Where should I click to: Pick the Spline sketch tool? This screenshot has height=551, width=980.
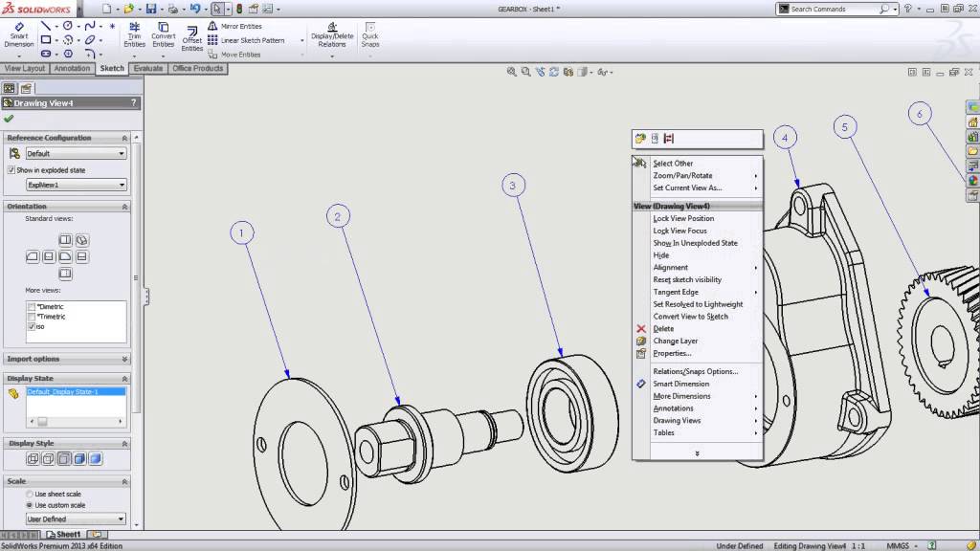tap(90, 26)
